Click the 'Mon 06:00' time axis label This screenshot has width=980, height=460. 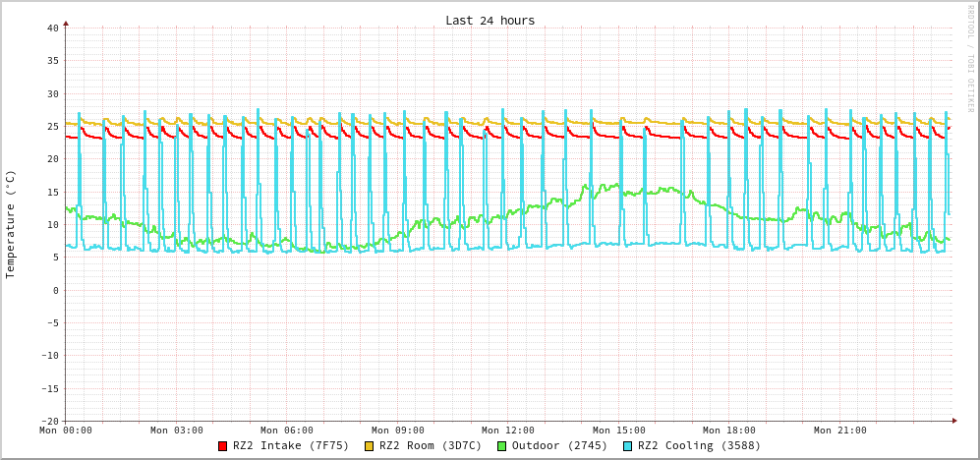coord(287,430)
